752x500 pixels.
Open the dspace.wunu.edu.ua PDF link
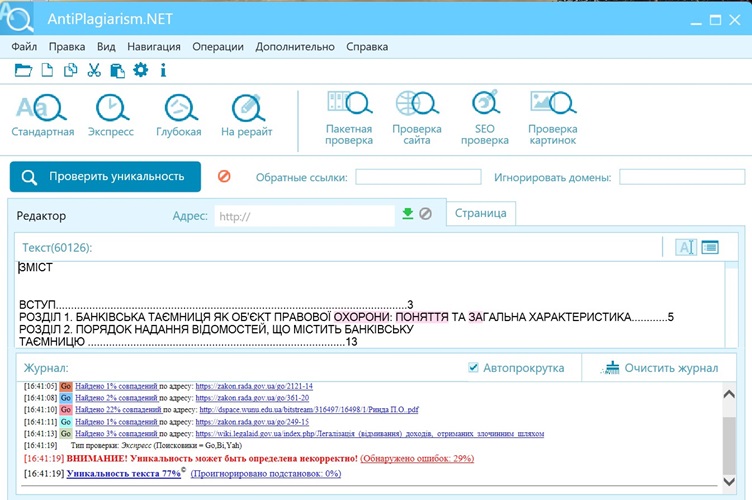tap(309, 409)
